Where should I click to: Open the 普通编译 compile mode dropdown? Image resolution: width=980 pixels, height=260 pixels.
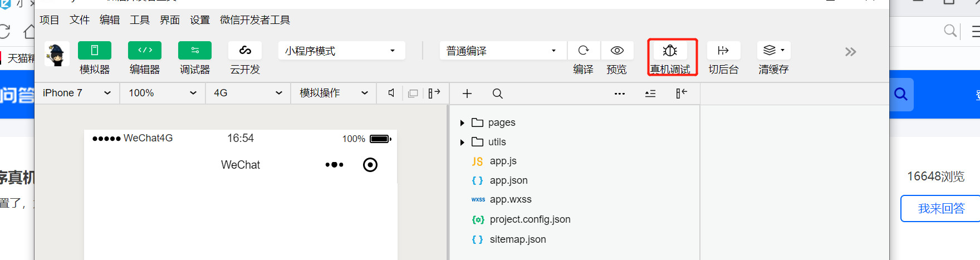click(503, 51)
